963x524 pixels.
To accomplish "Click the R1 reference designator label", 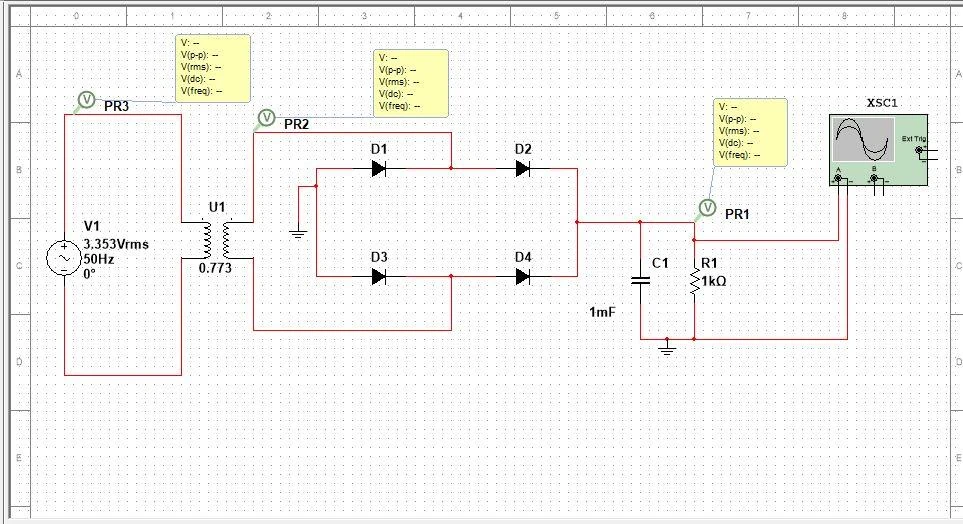I will click(x=709, y=264).
